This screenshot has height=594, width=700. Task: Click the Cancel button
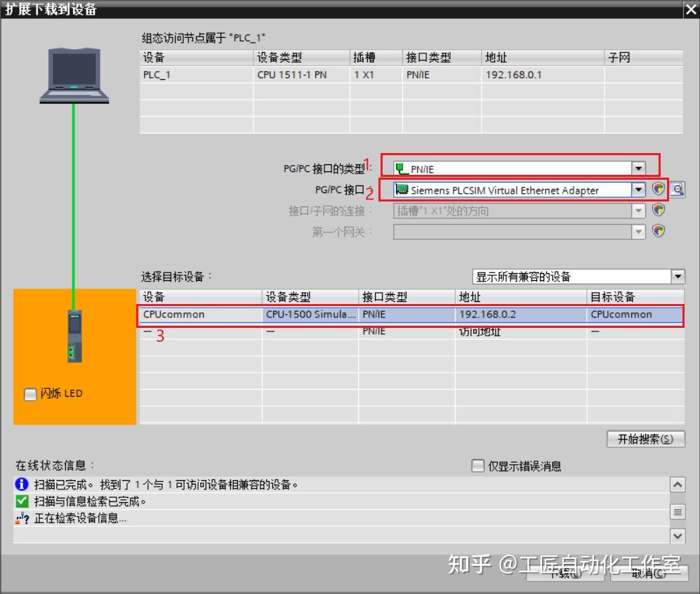(x=649, y=573)
